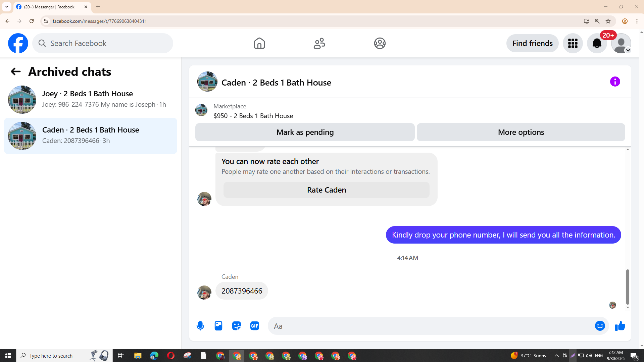
Task: Click the seen-by avatar indicator
Action: [x=612, y=305]
